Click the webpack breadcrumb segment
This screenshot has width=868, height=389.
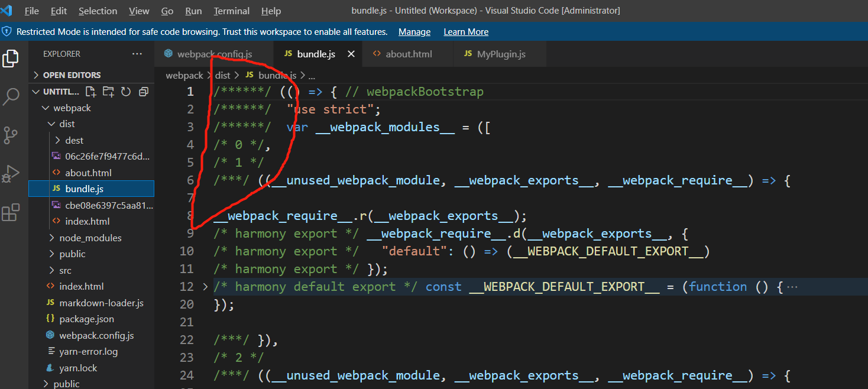(x=184, y=76)
